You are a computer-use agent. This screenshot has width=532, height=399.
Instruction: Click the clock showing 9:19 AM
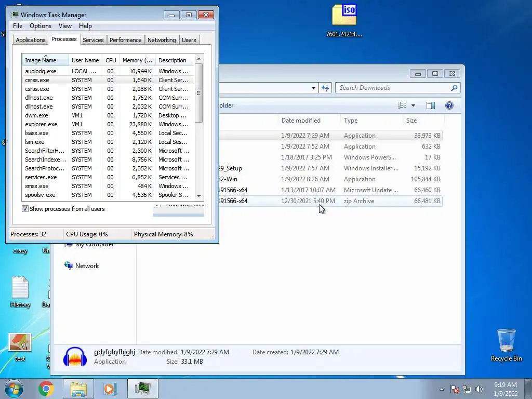[x=505, y=389]
